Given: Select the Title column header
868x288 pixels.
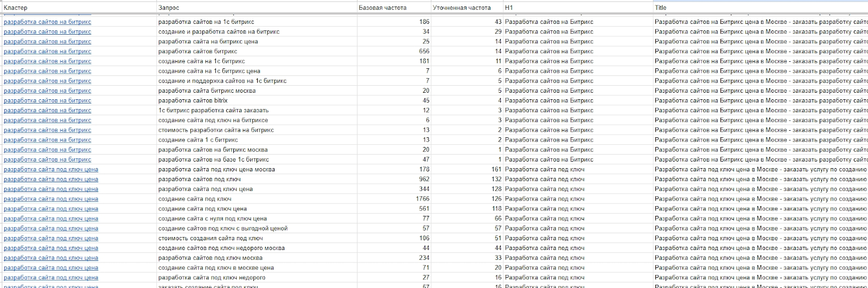Looking at the screenshot, I should pos(660,8).
